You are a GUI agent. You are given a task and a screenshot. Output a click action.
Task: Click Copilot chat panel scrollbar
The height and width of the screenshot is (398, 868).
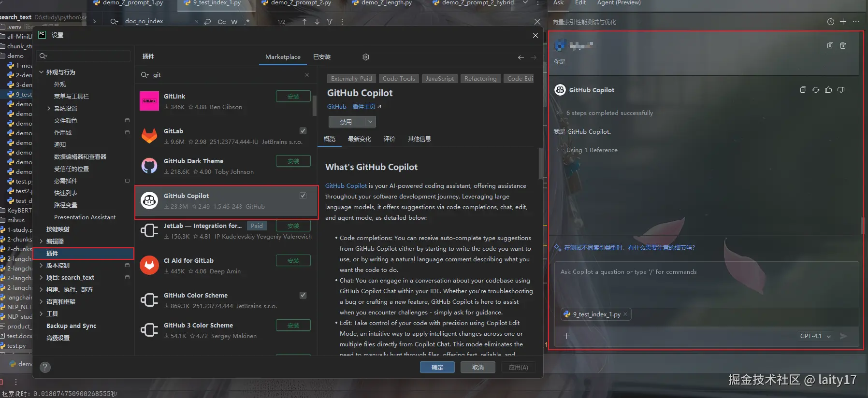click(863, 226)
